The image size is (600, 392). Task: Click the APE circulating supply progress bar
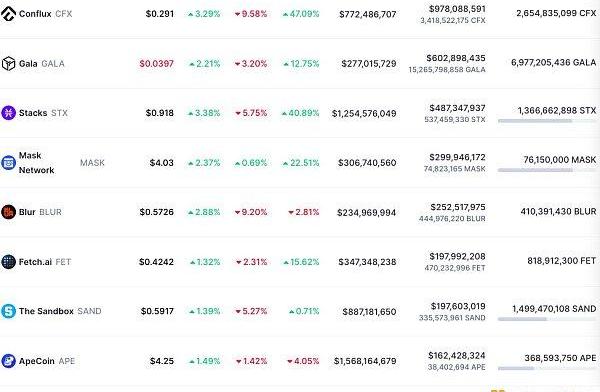click(x=547, y=369)
